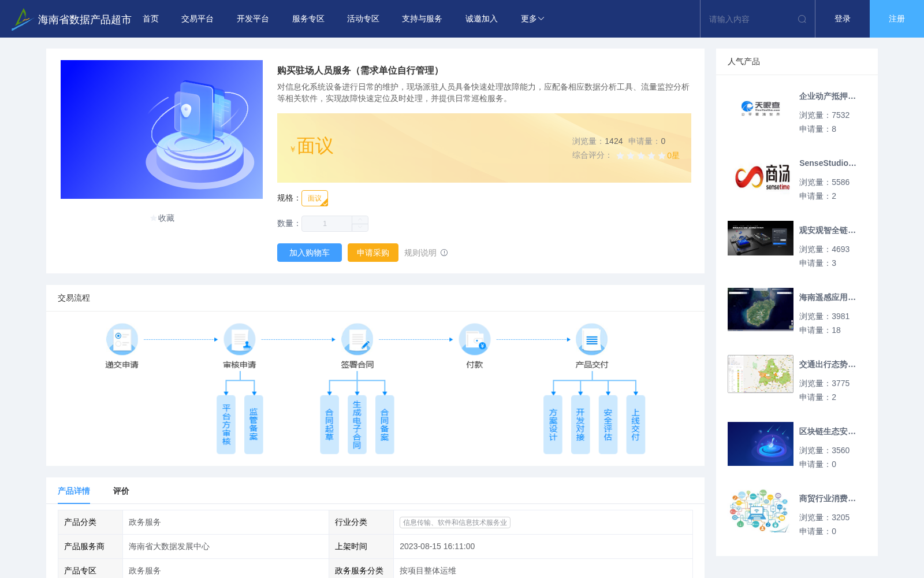This screenshot has width=924, height=578.
Task: Open the 商贸行业消费 product thumbnail
Action: coord(759,511)
